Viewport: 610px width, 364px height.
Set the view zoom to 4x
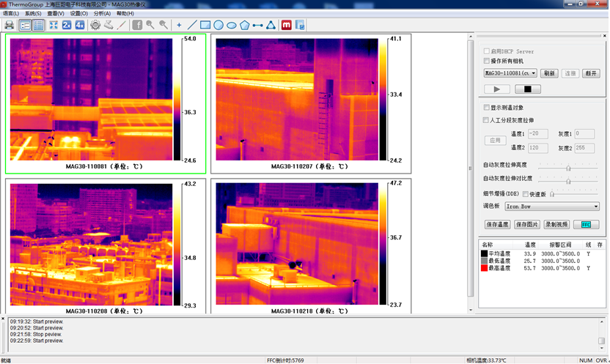80,25
